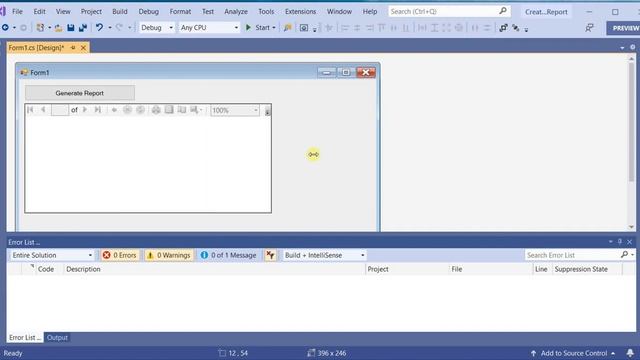This screenshot has height=360, width=640.
Task: Go to first page in report viewer
Action: click(30, 110)
